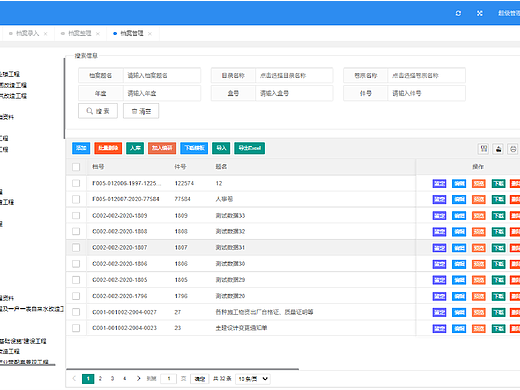Click the purple action button in row 测试数据20
Image resolution: width=520 pixels, height=390 pixels.
(x=439, y=296)
